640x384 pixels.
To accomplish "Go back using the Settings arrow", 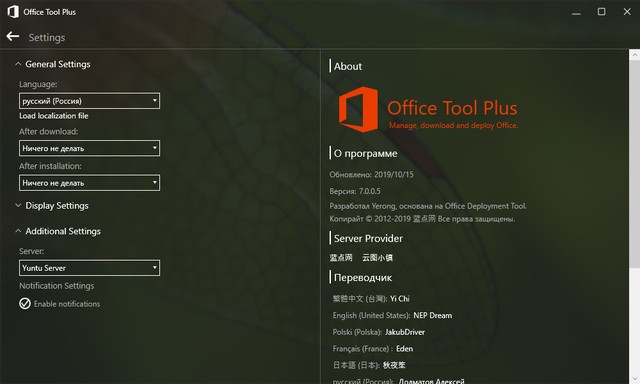I will click(x=13, y=37).
